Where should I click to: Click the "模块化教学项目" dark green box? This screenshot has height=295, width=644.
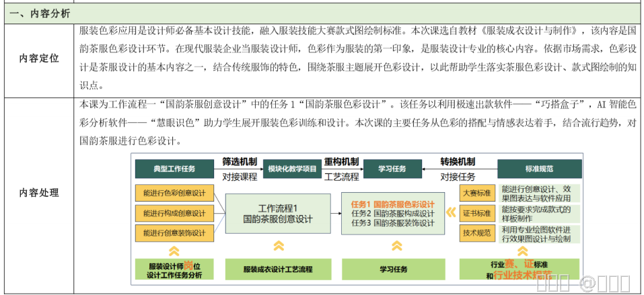(x=293, y=169)
